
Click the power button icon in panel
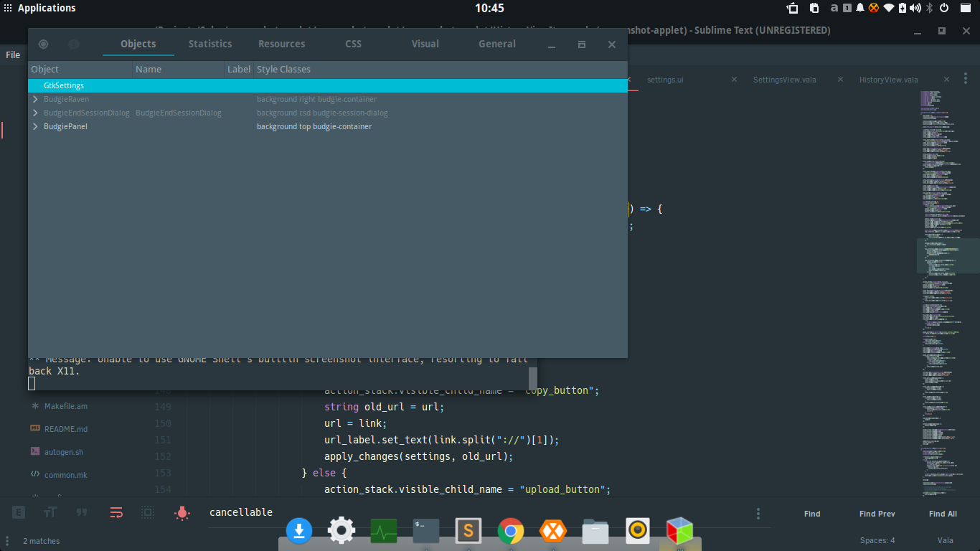click(x=945, y=8)
